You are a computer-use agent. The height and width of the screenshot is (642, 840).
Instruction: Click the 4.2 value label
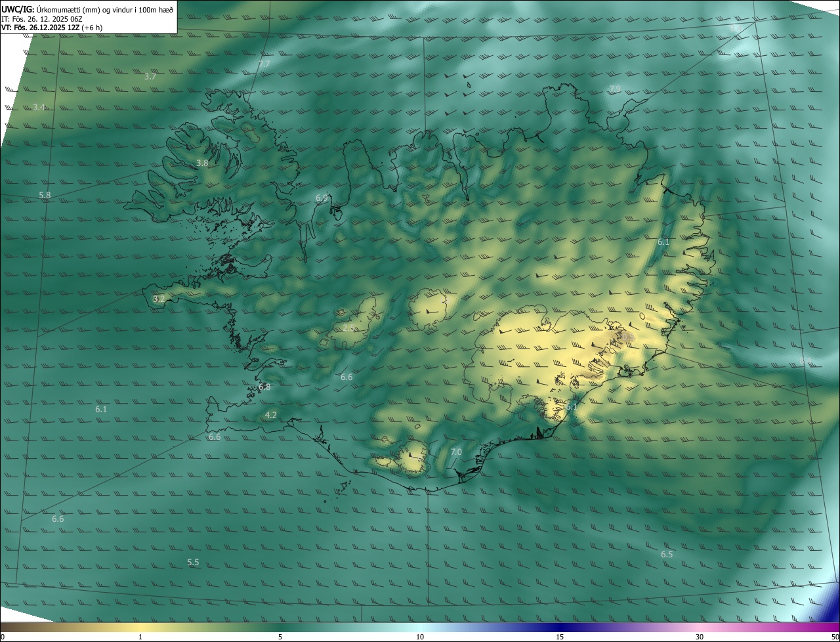pyautogui.click(x=270, y=416)
